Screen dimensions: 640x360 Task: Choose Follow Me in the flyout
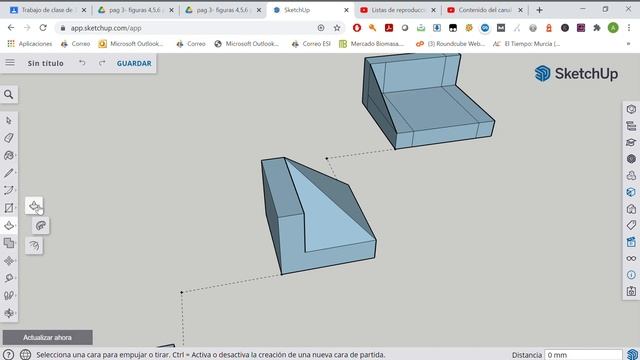point(41,226)
